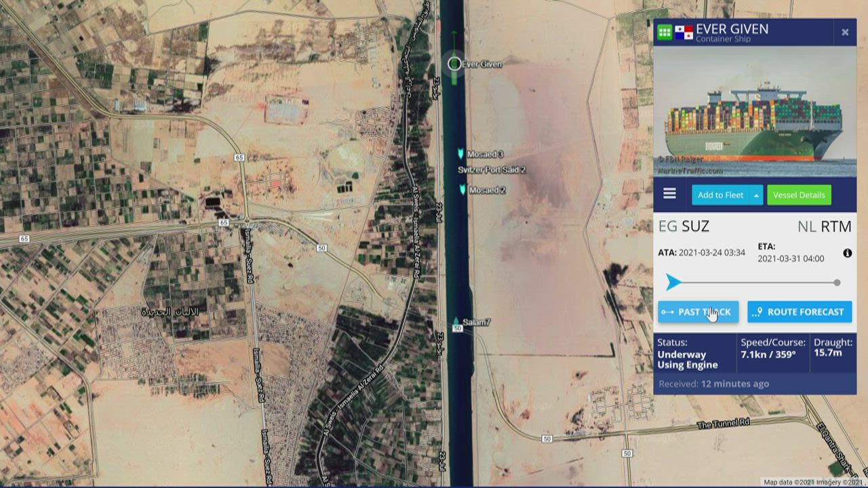Viewport: 868px width, 488px height.
Task: Select the Mosaed 2 vessel icon
Action: tap(463, 190)
